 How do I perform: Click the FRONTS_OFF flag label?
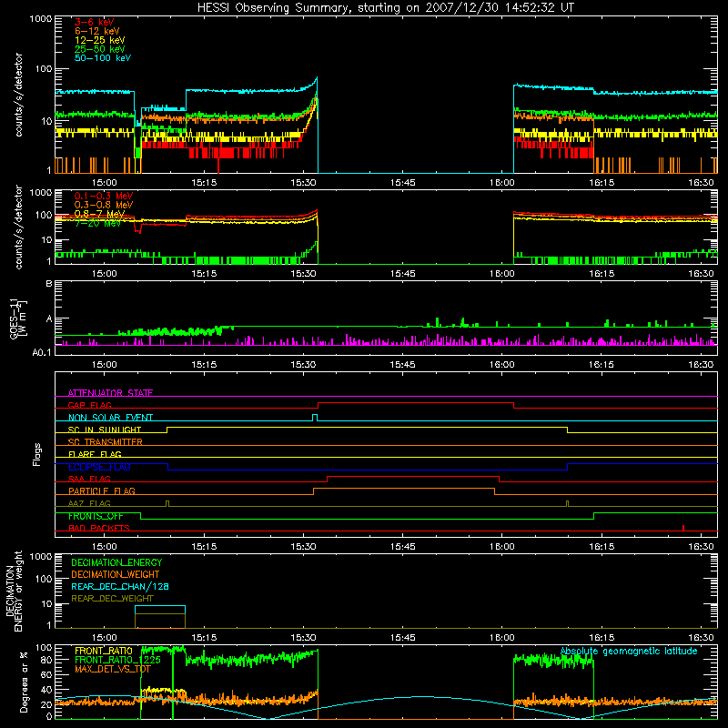(x=96, y=516)
